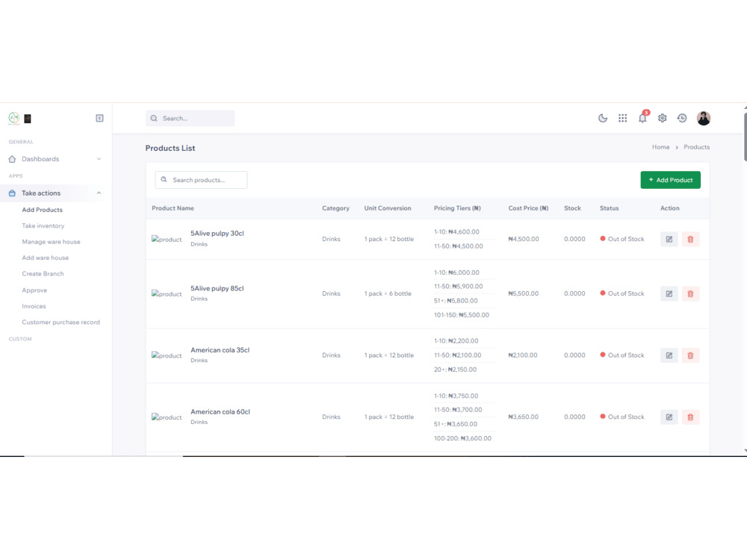This screenshot has height=560, width=747.
Task: Click the ₦4,500.00 cost price cell
Action: tap(524, 239)
